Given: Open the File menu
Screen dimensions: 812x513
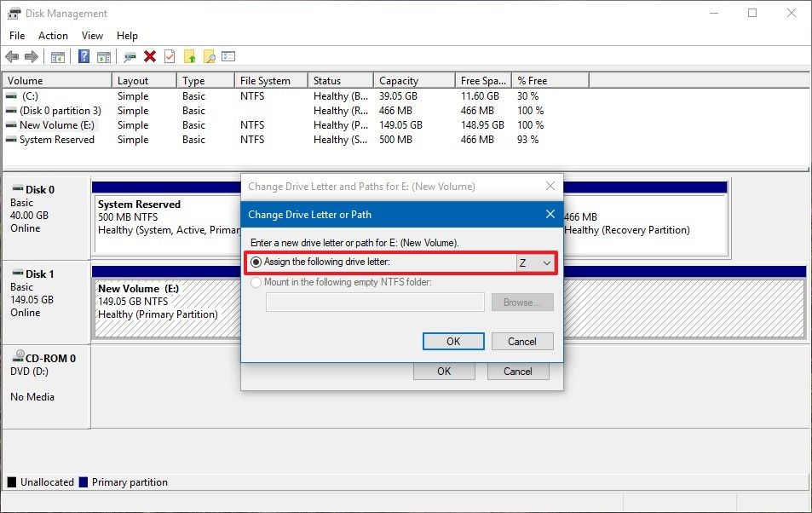Looking at the screenshot, I should click(x=16, y=35).
